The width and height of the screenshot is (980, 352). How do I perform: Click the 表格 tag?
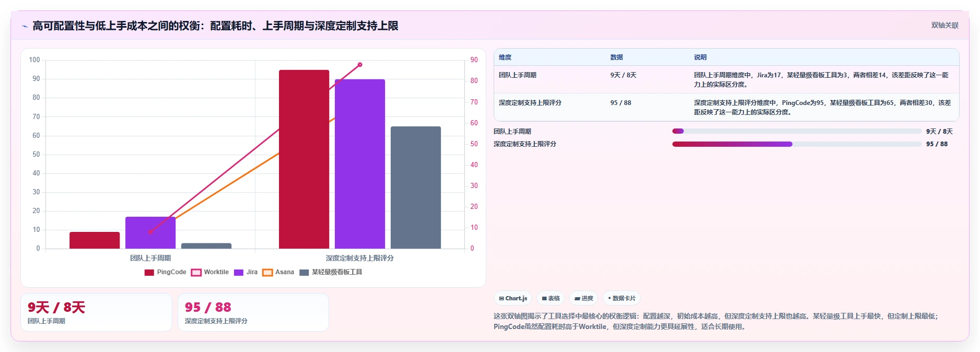click(551, 298)
